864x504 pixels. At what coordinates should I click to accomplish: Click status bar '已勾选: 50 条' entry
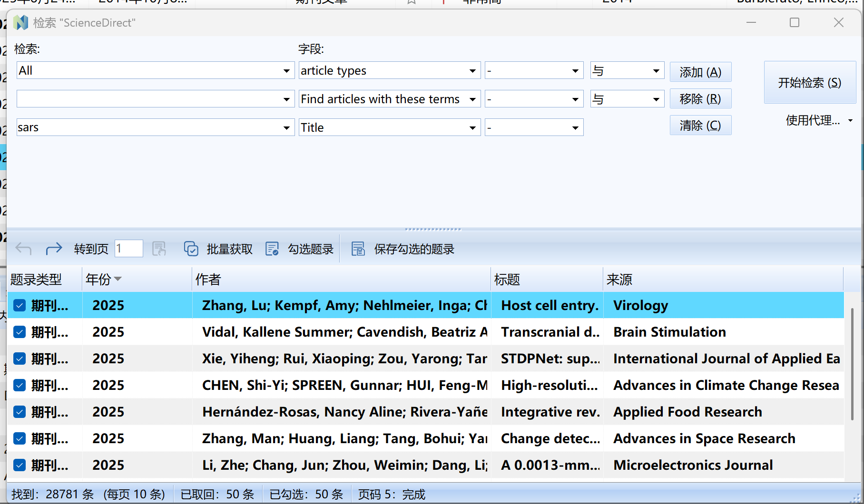click(x=306, y=494)
